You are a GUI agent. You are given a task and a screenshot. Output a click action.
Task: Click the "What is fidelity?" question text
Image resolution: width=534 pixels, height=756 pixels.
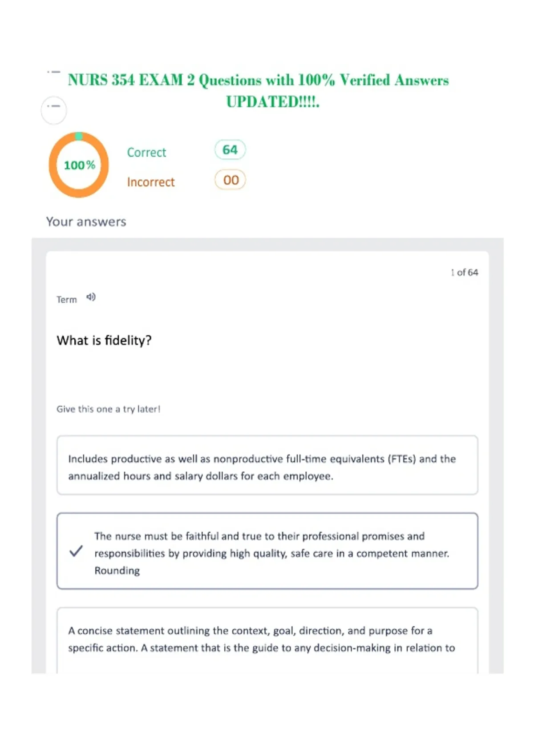pos(104,341)
